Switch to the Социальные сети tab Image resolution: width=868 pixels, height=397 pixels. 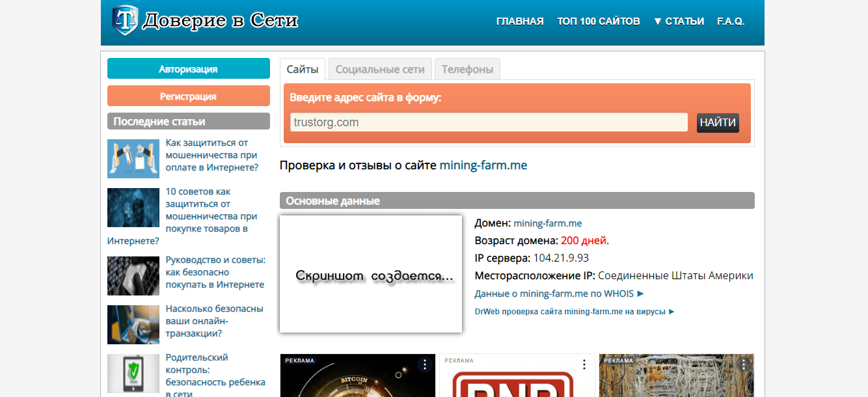[x=379, y=68]
